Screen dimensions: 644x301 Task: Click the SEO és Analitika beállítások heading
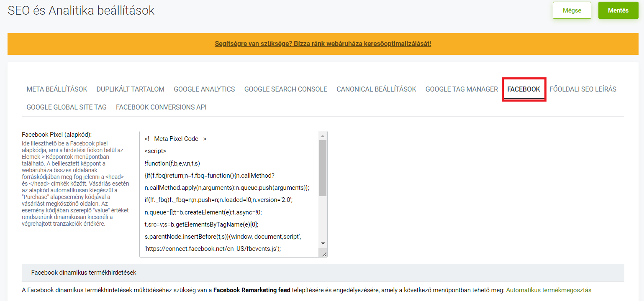tap(81, 10)
